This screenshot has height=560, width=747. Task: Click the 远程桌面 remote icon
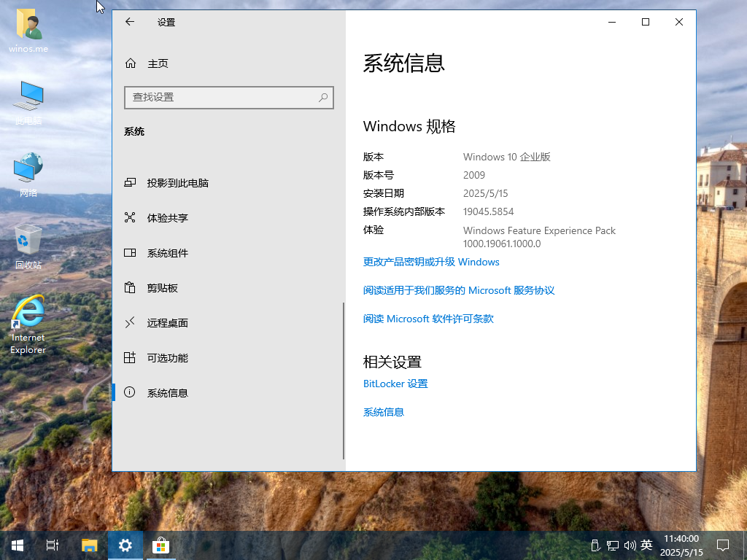click(130, 323)
